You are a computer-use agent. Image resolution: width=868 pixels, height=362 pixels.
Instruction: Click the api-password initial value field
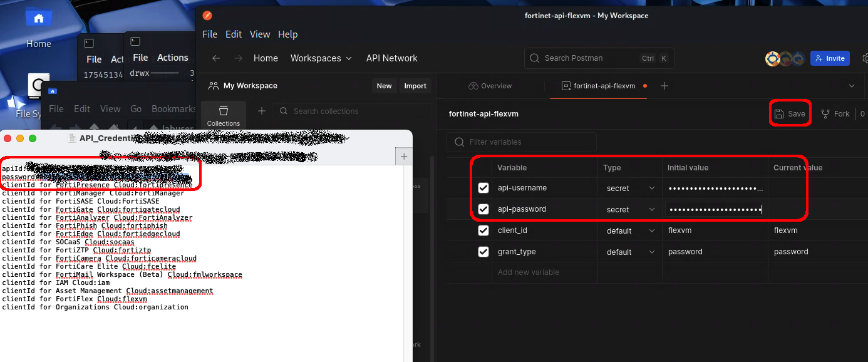click(715, 209)
